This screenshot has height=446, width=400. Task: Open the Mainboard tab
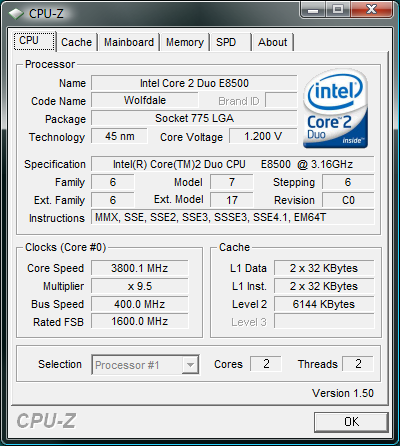[129, 42]
